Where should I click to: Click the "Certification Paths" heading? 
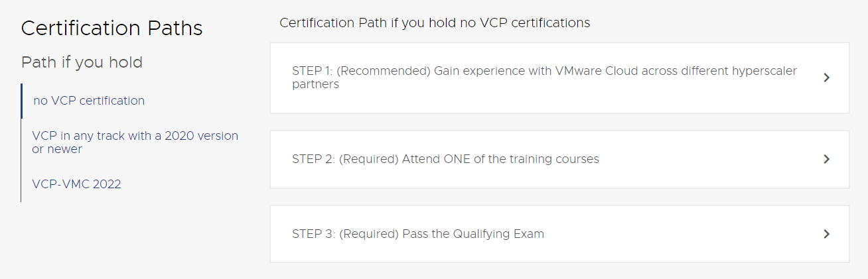pos(112,28)
